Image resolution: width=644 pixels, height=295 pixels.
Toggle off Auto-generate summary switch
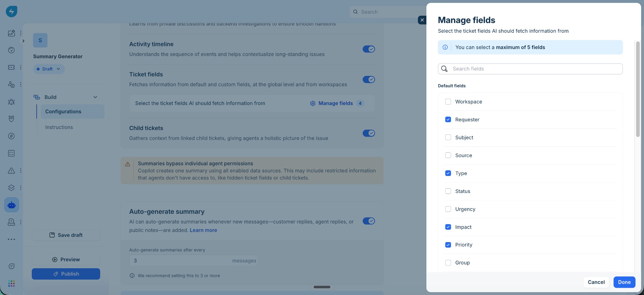pyautogui.click(x=369, y=221)
